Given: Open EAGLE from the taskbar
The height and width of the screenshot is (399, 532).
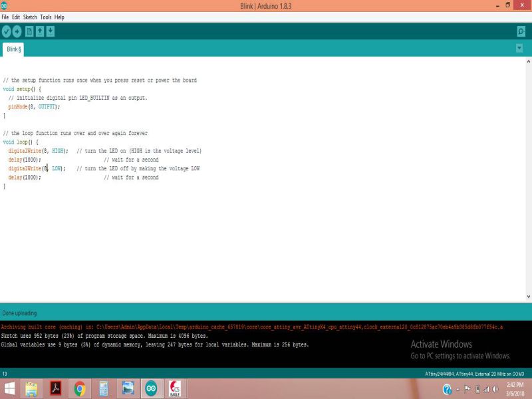Looking at the screenshot, I should (175, 388).
